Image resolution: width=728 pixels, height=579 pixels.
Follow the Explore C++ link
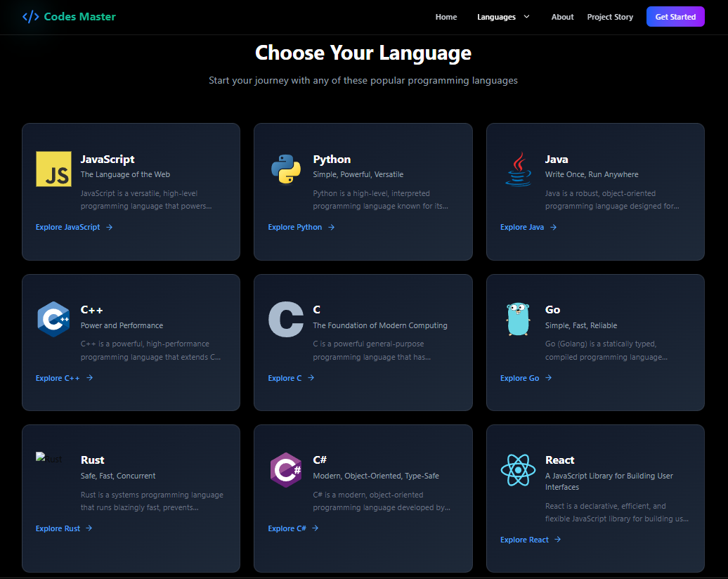click(58, 378)
